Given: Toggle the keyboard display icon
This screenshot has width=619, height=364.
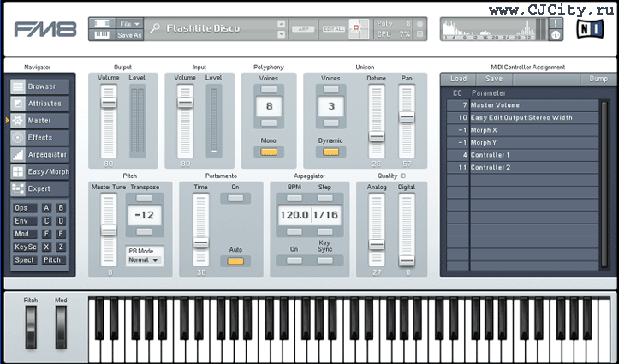Looking at the screenshot, I should pyautogui.click(x=102, y=35).
